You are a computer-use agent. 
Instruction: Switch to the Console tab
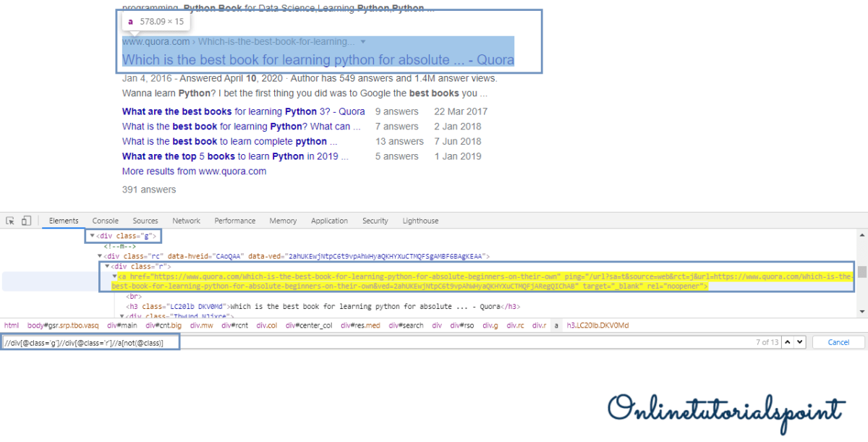point(105,221)
